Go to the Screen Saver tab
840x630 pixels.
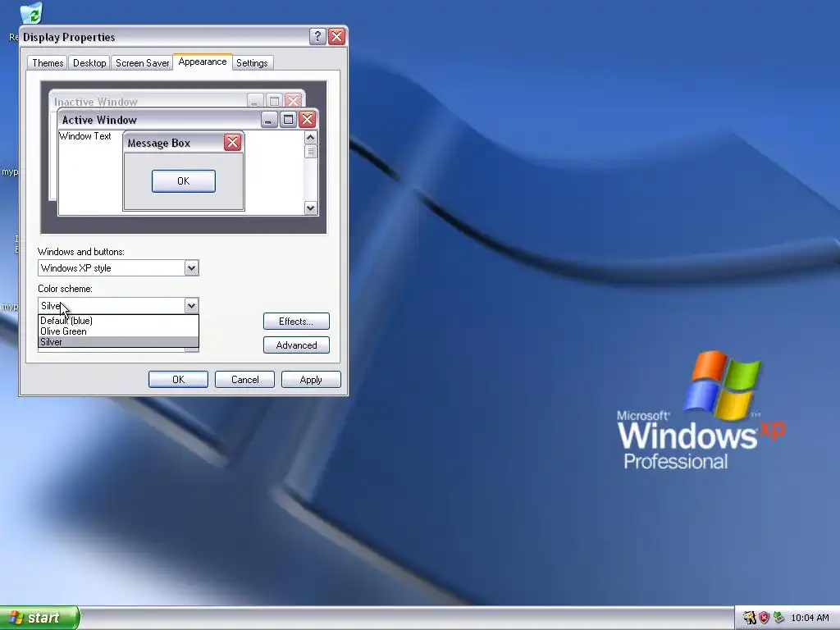[x=142, y=63]
